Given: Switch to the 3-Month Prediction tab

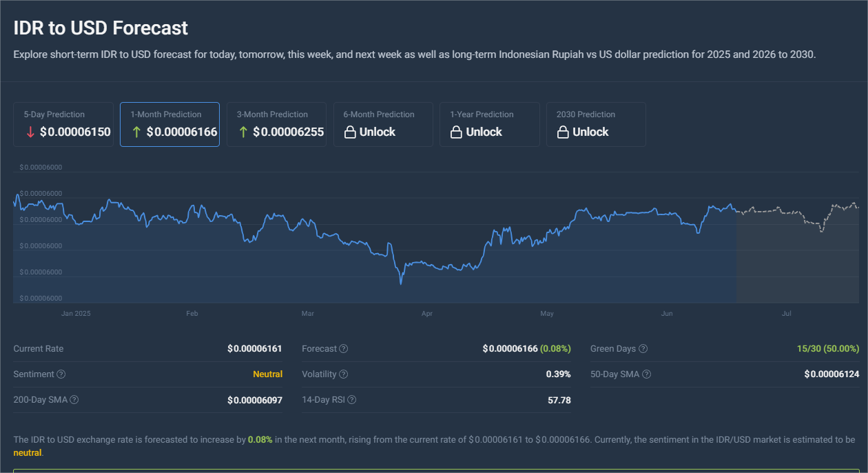Looking at the screenshot, I should [276, 124].
